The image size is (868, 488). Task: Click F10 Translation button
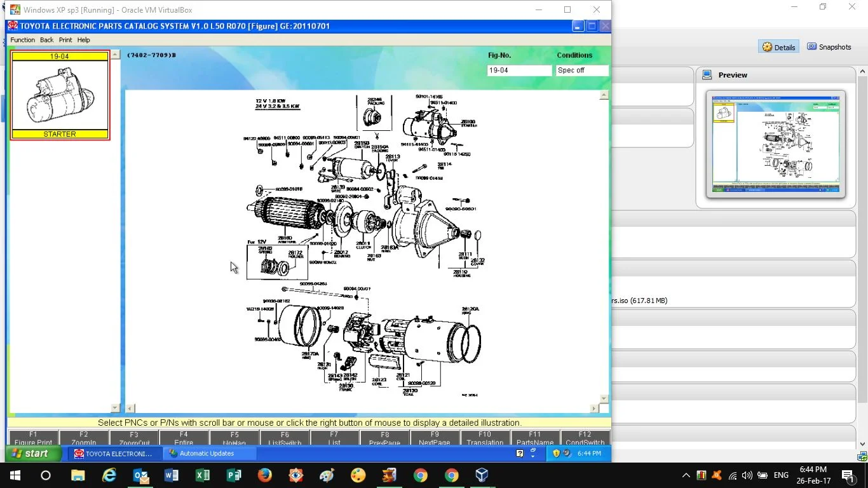pyautogui.click(x=485, y=438)
